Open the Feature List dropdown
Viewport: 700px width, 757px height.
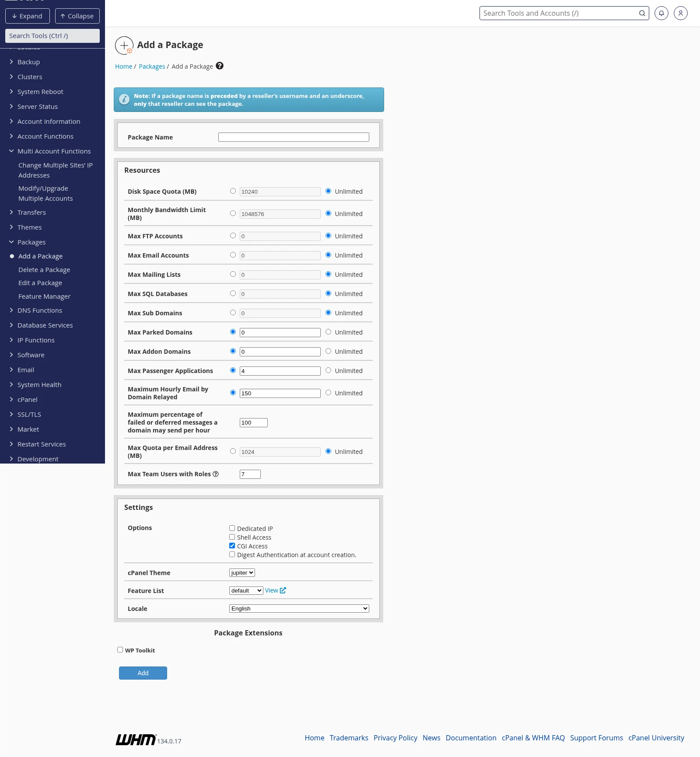(x=246, y=591)
